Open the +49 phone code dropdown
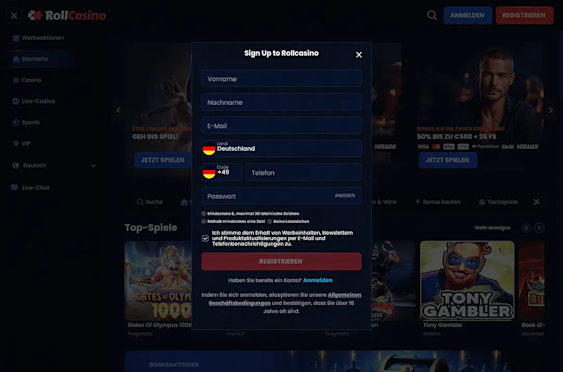Image resolution: width=563 pixels, height=372 pixels. [x=222, y=173]
